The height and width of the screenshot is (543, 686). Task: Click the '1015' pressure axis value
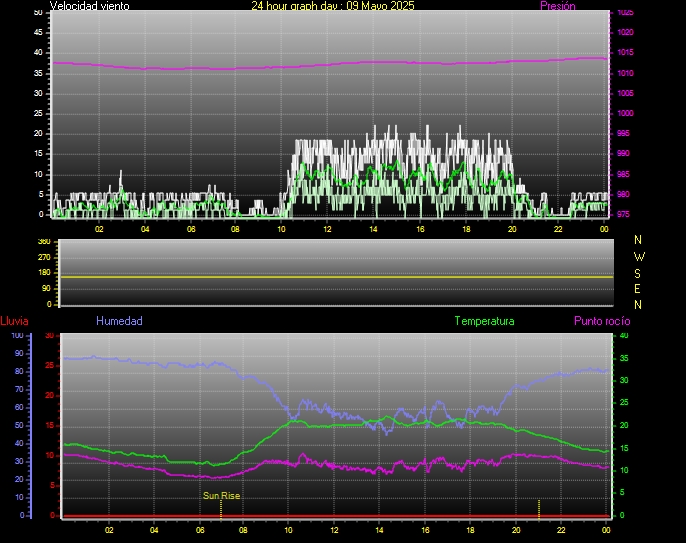click(x=625, y=53)
